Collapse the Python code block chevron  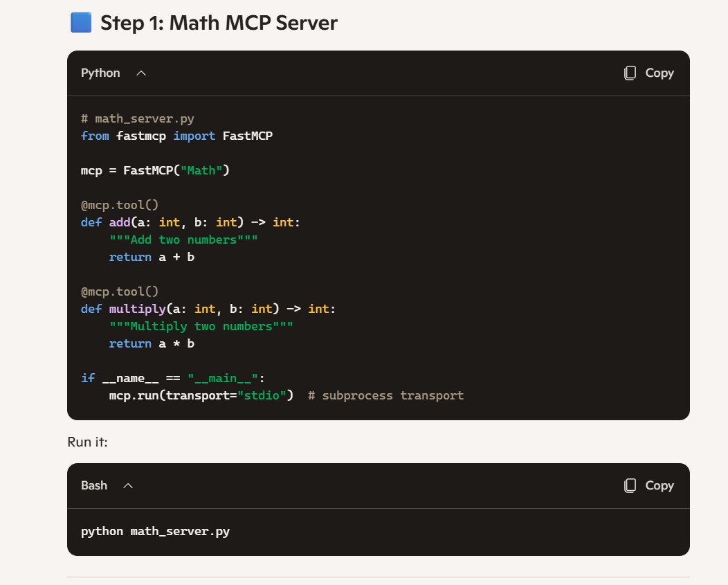[x=141, y=73]
